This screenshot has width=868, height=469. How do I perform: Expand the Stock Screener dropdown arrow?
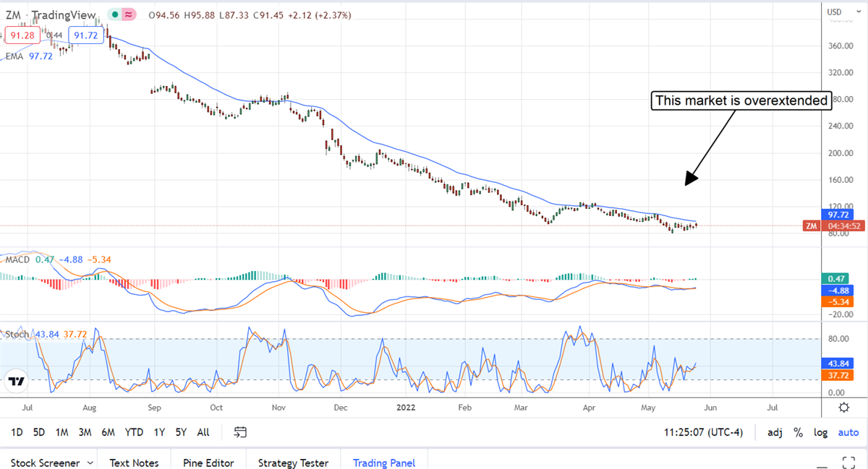(90, 462)
